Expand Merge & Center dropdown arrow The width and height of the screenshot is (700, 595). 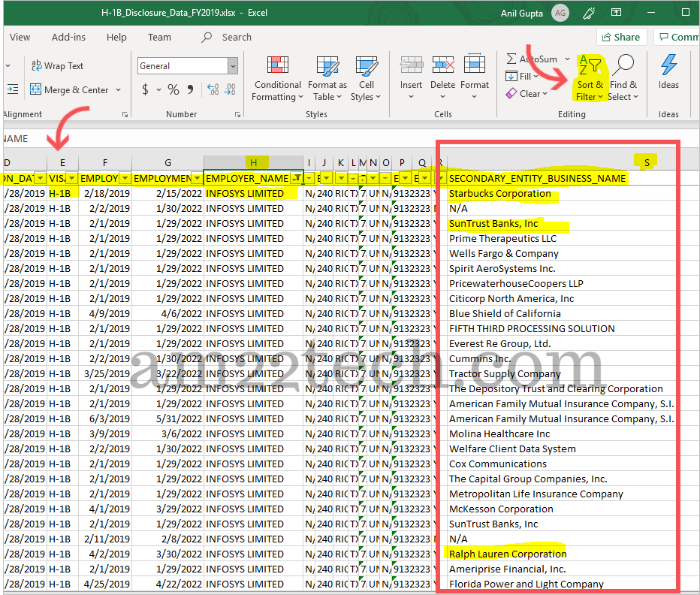click(119, 90)
